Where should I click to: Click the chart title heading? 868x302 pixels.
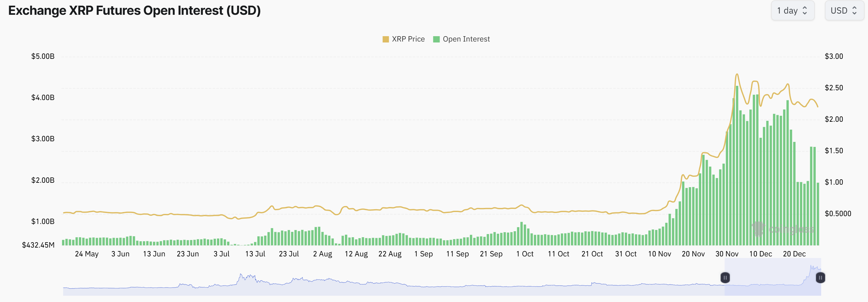click(x=134, y=10)
